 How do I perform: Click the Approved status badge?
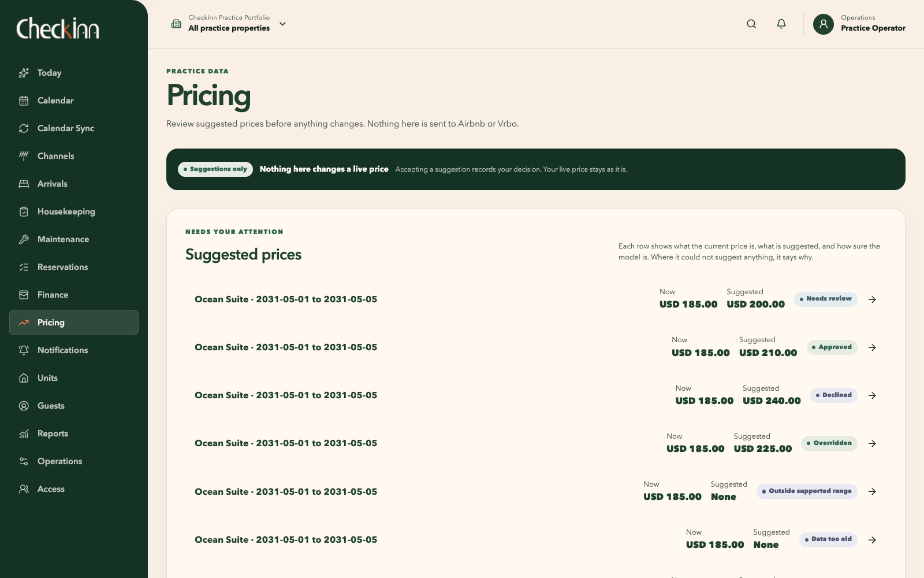832,347
